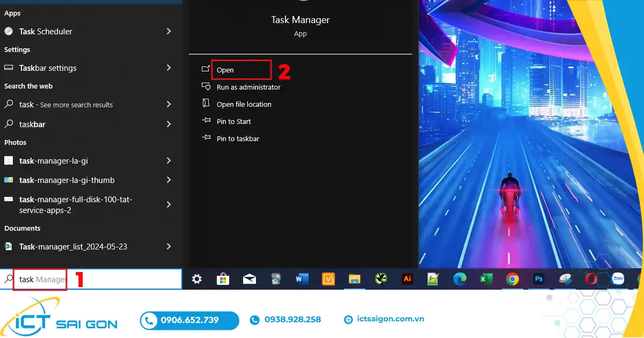Viewport: 644px width, 338px height.
Task: Click the Excel file icon for Task-manager_list
Action: 9,246
